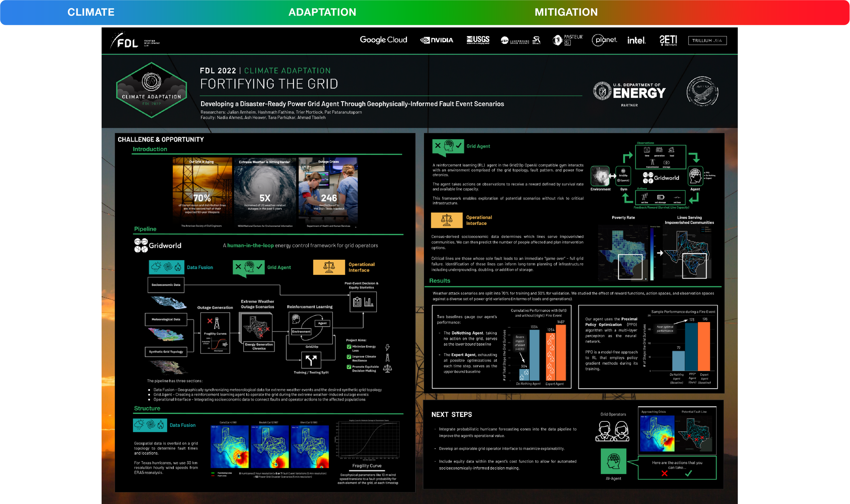The width and height of the screenshot is (850, 504).
Task: Click the TRILLIUM USA logo box
Action: 707,40
